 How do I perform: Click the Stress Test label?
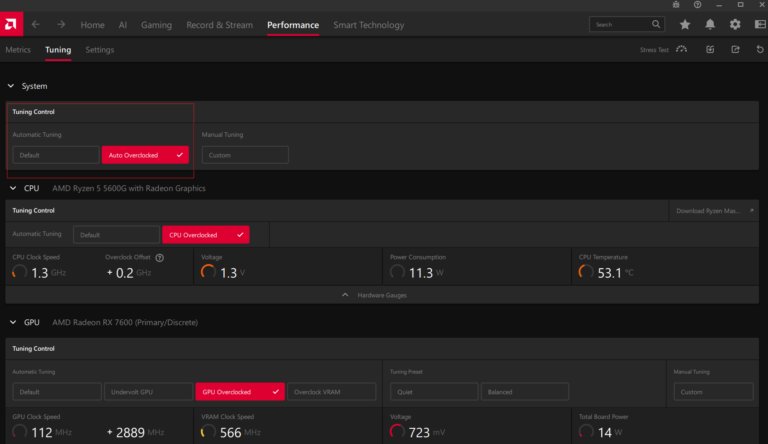pyautogui.click(x=654, y=50)
